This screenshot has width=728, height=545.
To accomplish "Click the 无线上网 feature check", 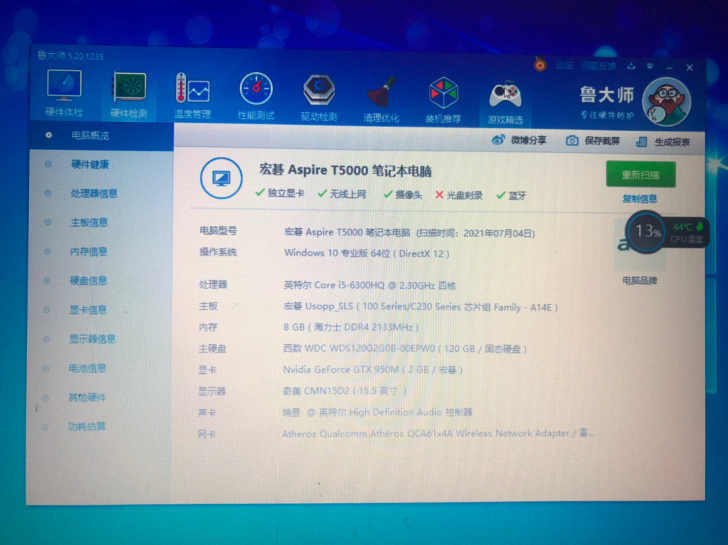I will click(342, 194).
